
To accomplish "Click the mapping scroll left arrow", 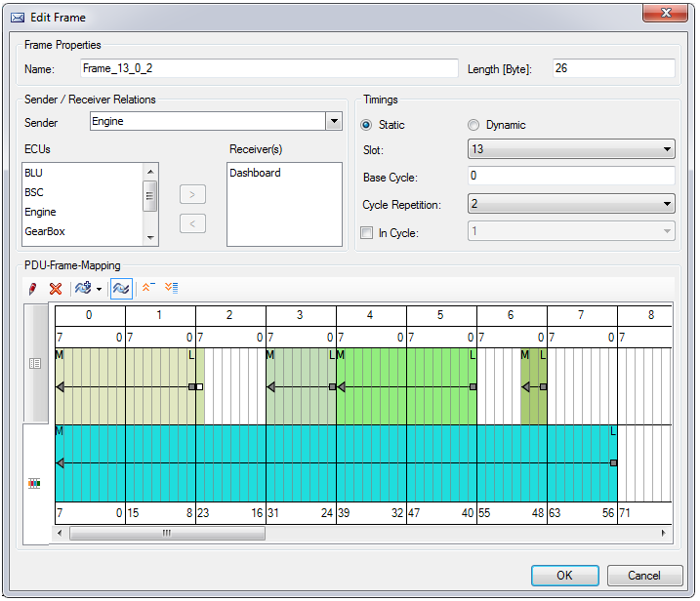I will pos(60,533).
